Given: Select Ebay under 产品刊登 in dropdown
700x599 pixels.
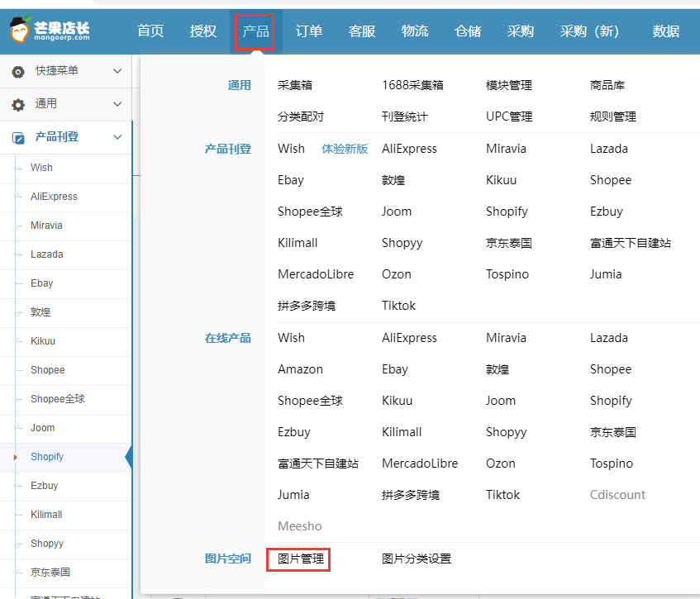Looking at the screenshot, I should tap(291, 180).
